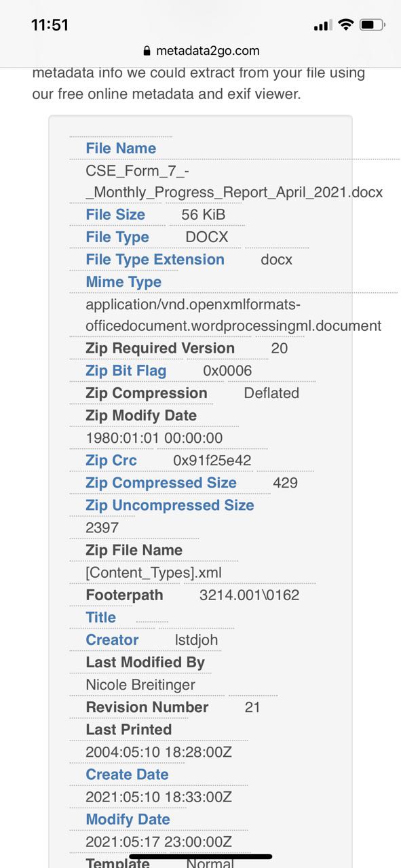Click the File Size label link
Viewport: 401px width, 868px height.
pos(115,214)
